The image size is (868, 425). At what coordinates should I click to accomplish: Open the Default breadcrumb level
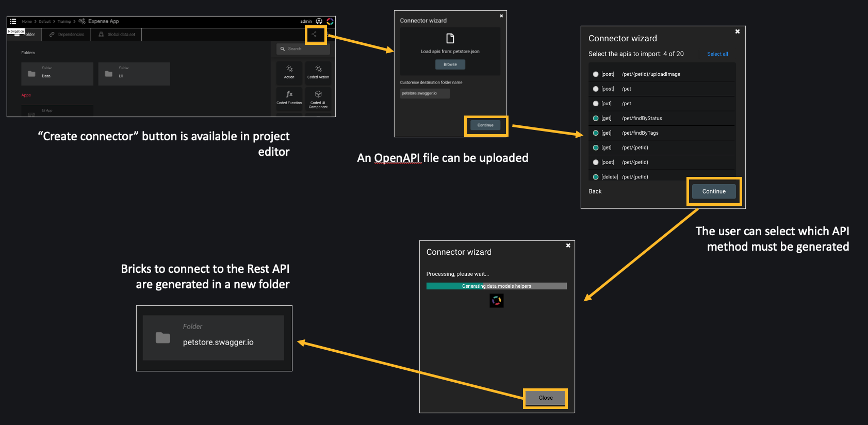pyautogui.click(x=45, y=22)
